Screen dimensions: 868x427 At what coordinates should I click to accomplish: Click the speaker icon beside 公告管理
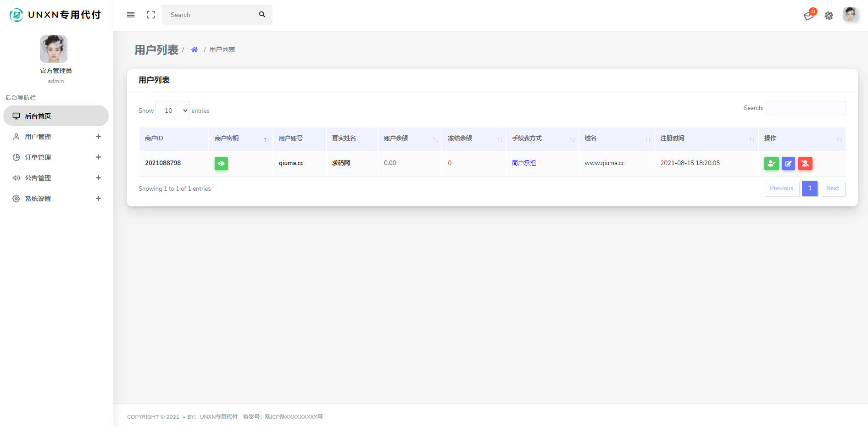pos(16,178)
